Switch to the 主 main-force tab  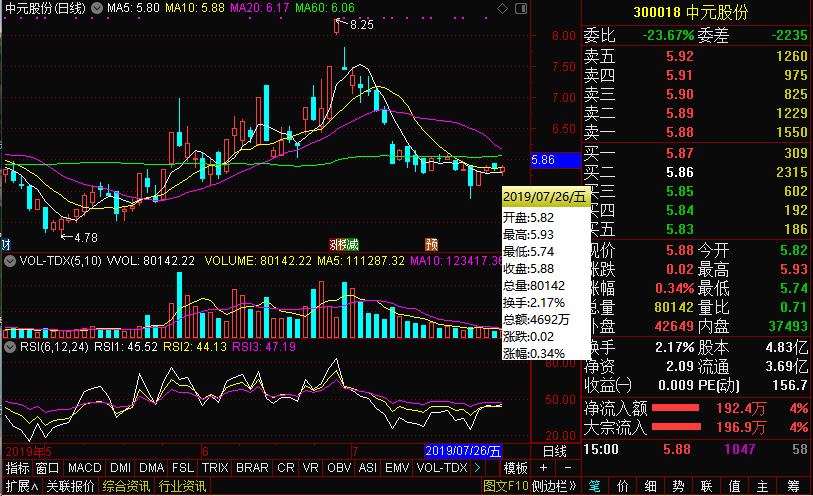coord(762,486)
